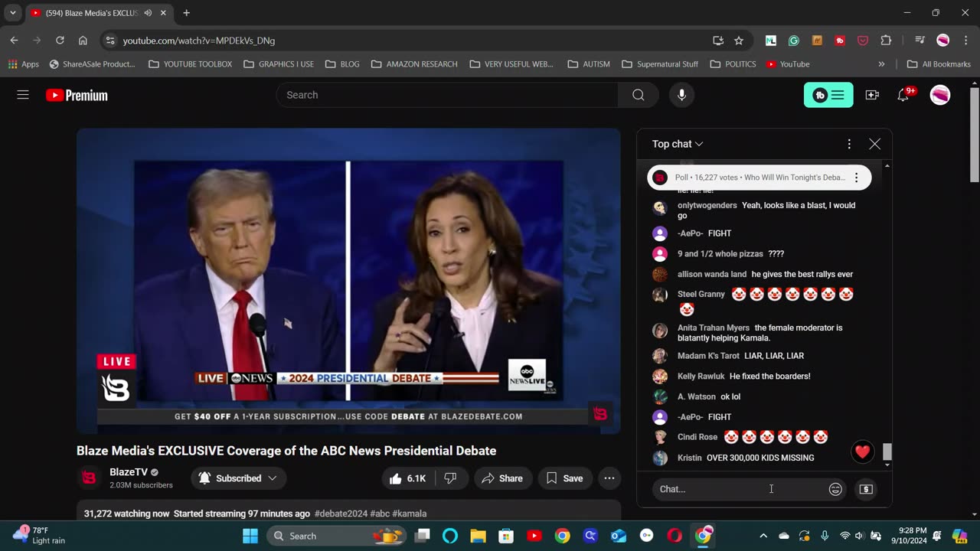Open AMAZON RESEARCH bookmarks folder
Image resolution: width=980 pixels, height=551 pixels.
coord(414,64)
